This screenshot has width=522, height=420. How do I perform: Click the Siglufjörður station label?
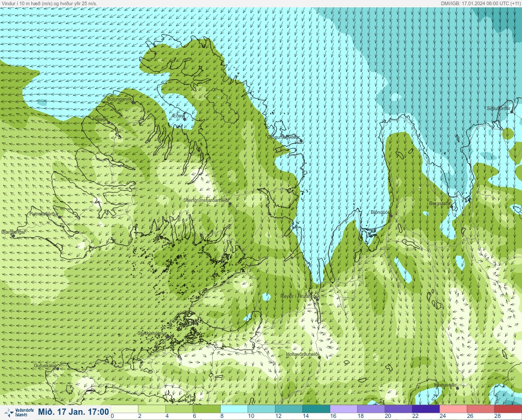tap(499, 109)
